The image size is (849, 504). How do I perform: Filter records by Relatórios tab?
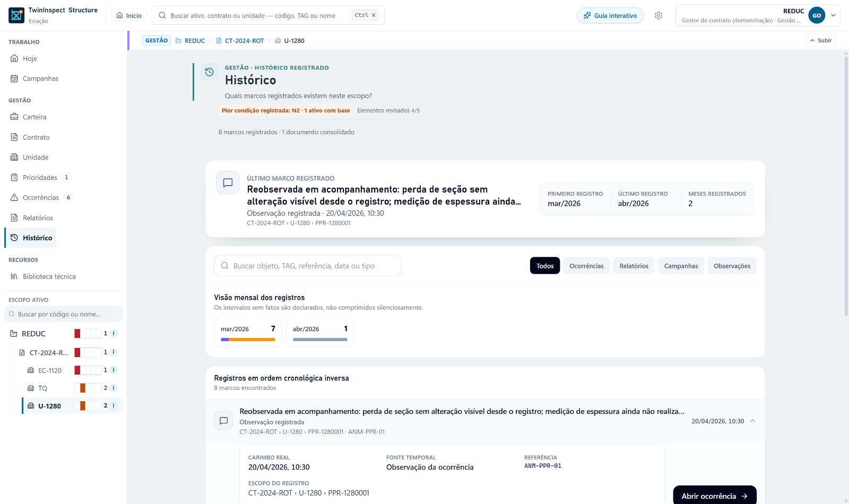[x=634, y=266]
